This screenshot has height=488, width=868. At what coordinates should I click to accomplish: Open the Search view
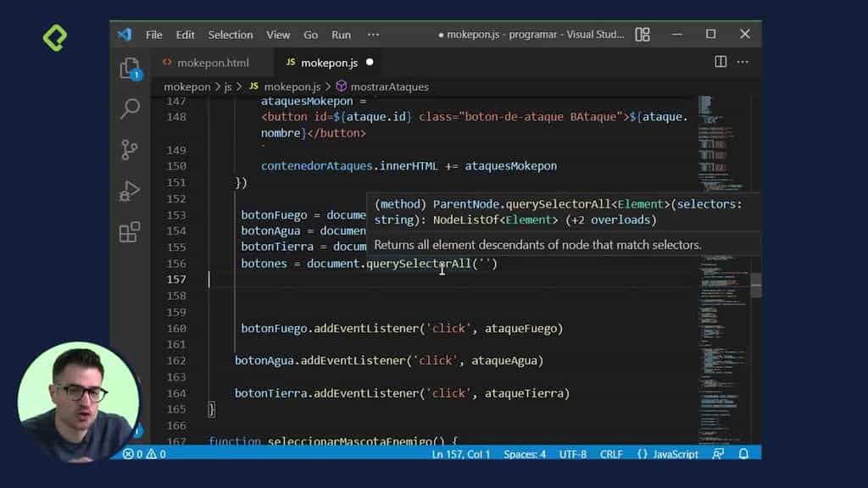(131, 110)
